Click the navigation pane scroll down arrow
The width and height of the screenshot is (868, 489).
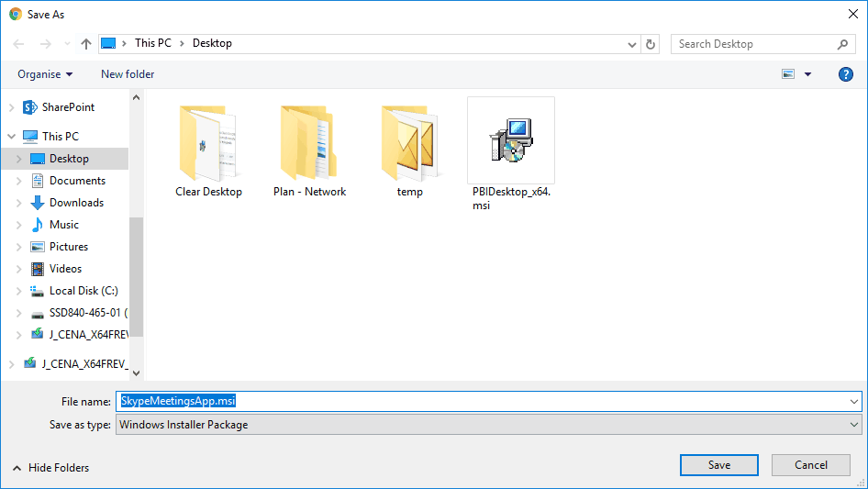click(x=136, y=372)
